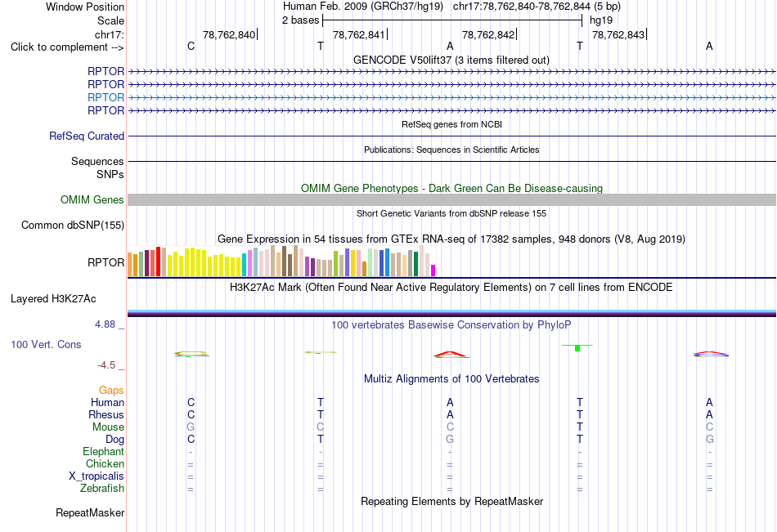The image size is (777, 532).
Task: Select the Elephant species label
Action: [x=103, y=452]
